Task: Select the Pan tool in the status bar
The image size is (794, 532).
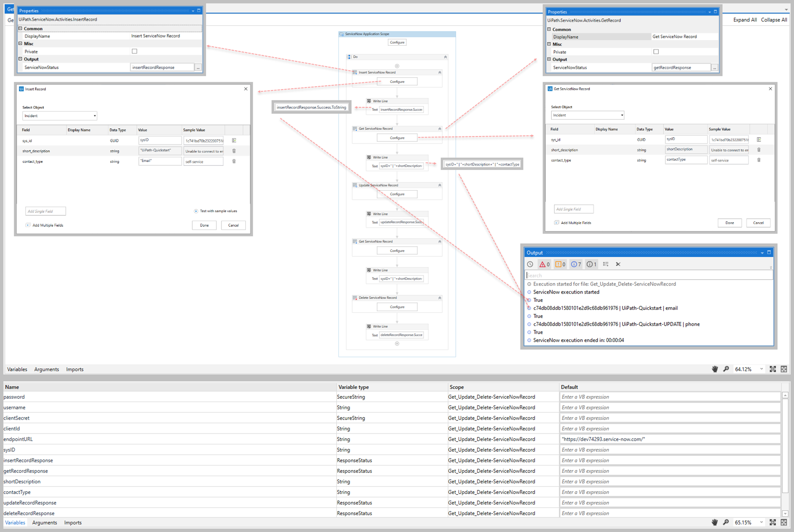Action: (x=715, y=369)
